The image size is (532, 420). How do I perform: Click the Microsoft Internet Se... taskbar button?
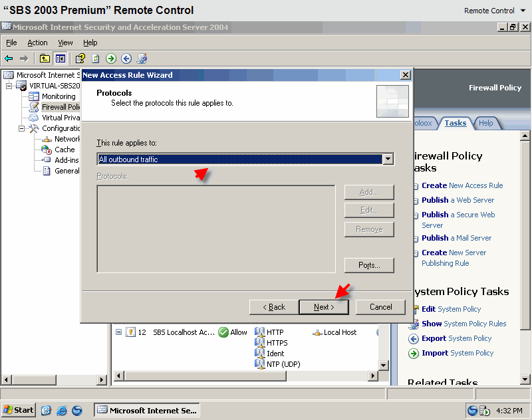click(x=146, y=410)
